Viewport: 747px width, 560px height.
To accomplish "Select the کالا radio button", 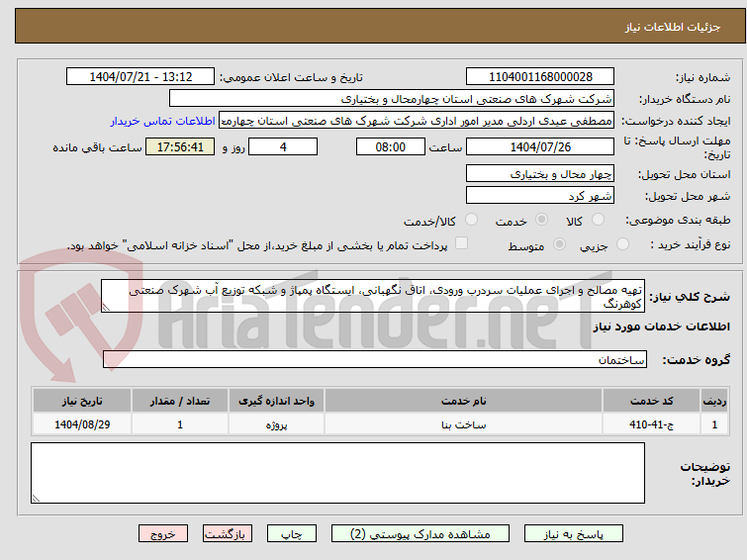I will [x=598, y=220].
